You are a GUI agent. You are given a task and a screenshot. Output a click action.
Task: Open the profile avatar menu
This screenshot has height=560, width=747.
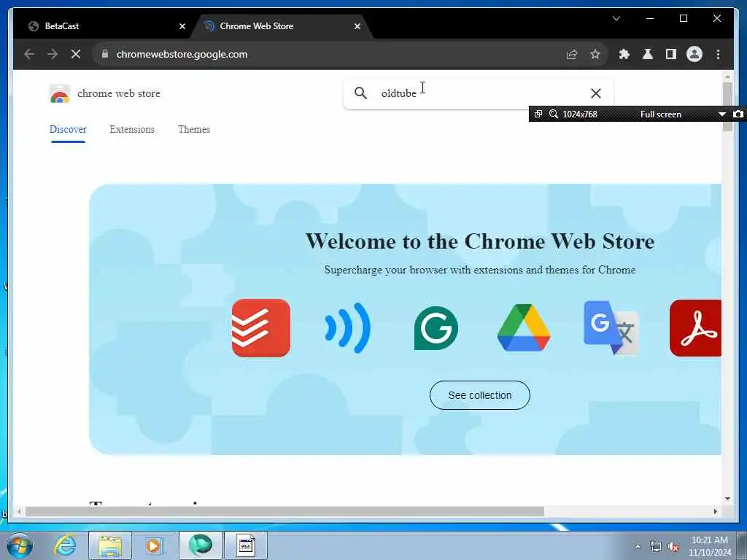coord(694,54)
